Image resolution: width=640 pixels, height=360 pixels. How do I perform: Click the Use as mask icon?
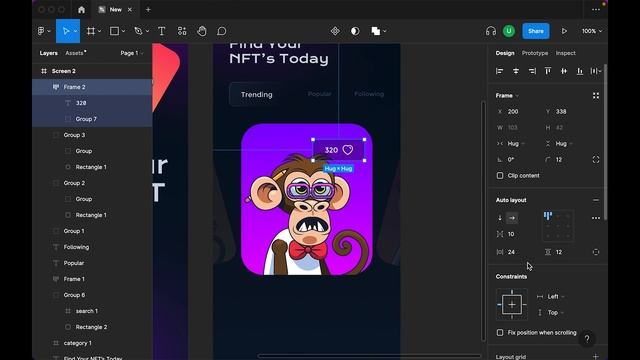pos(355,31)
